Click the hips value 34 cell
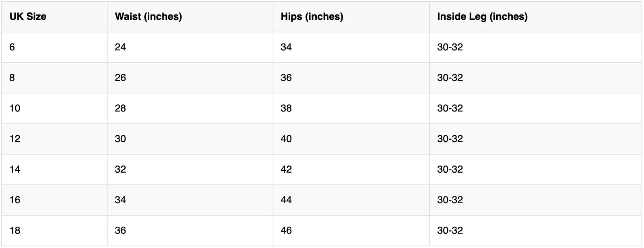This screenshot has width=644, height=248. coord(286,47)
